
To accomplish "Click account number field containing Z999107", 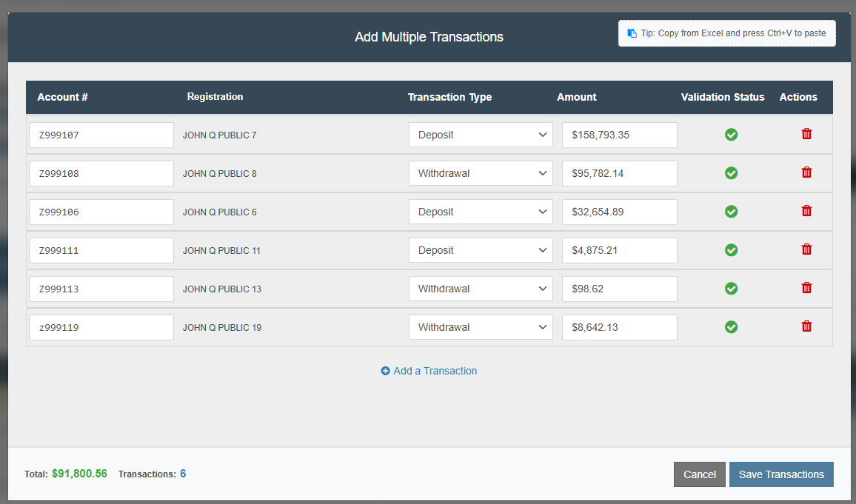I will (101, 135).
